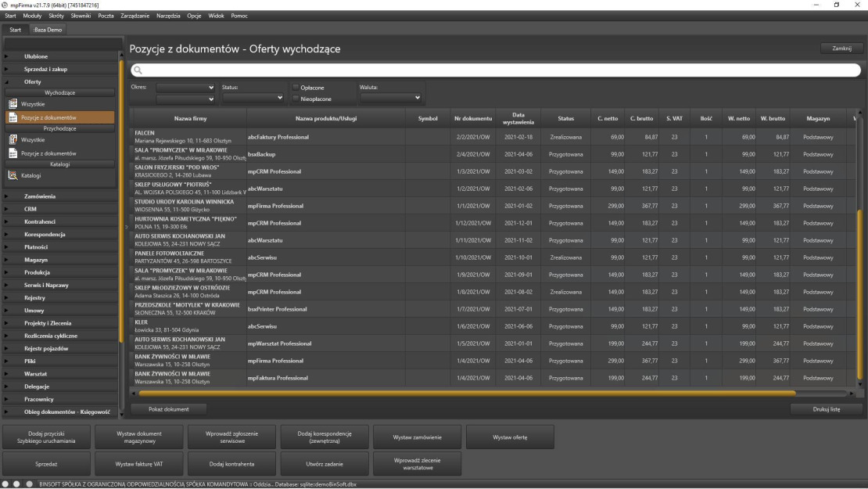Click the Pozycje z dokumentów icon under Przychodzące
The height and width of the screenshot is (489, 868).
tap(13, 153)
